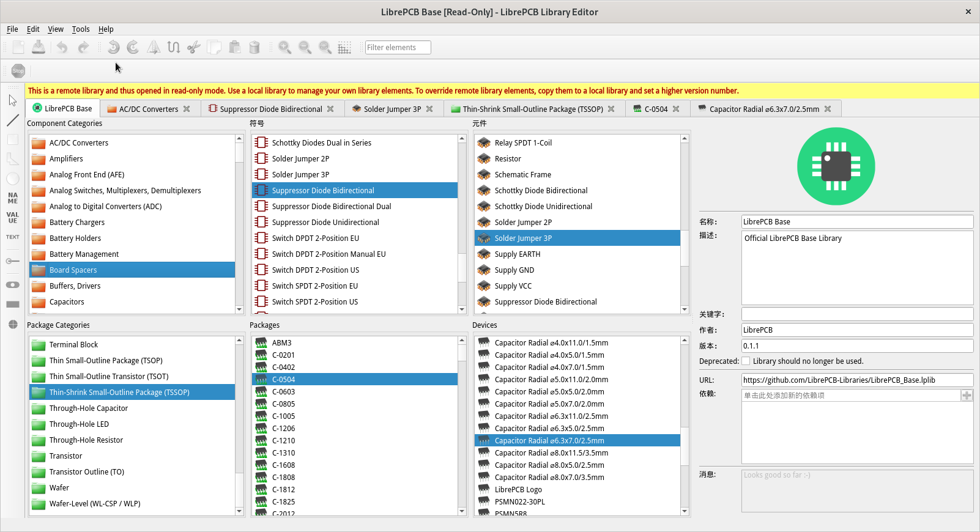The image size is (980, 532).
Task: Switch to the AC/DC Converters tab
Action: click(x=148, y=109)
